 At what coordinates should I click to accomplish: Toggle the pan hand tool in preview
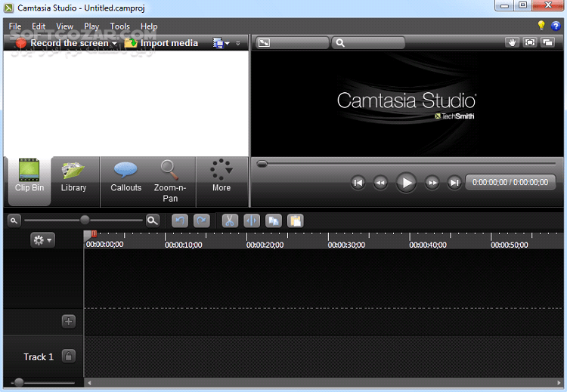pos(512,42)
